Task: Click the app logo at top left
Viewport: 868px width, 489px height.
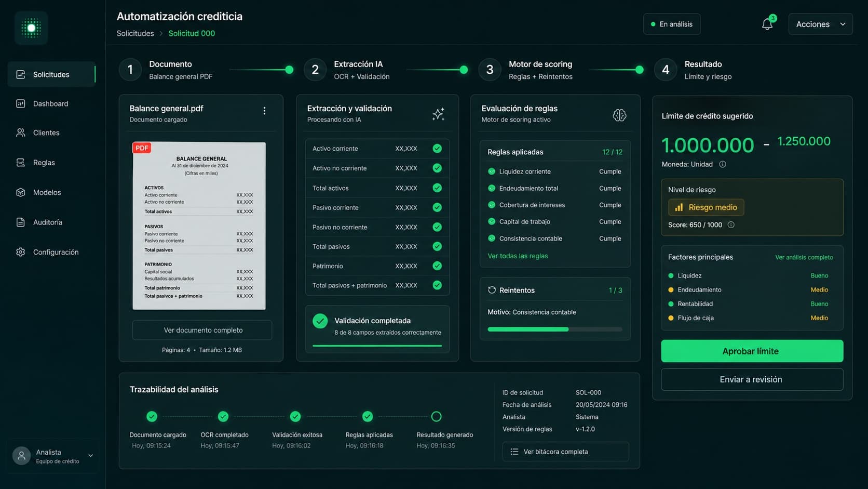Action: (x=31, y=28)
